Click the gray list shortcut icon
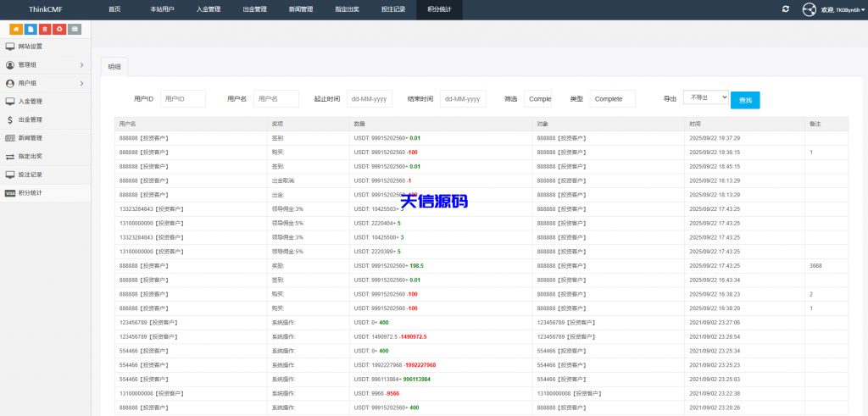 [75, 29]
